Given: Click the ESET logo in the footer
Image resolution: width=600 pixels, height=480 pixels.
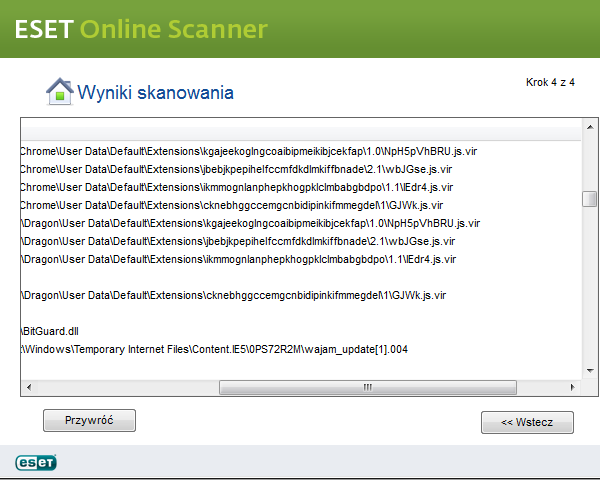Looking at the screenshot, I should click(36, 462).
